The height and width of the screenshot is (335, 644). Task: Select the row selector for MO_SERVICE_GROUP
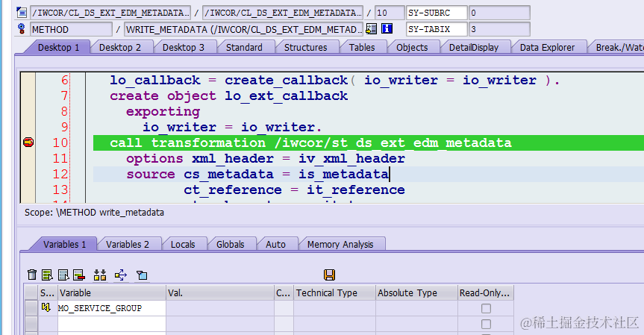31,308
